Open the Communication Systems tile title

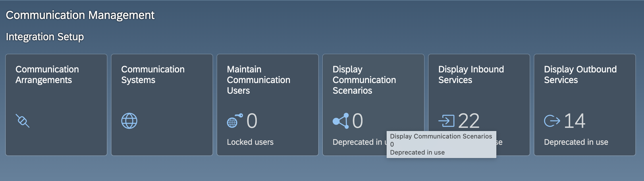[x=153, y=75]
